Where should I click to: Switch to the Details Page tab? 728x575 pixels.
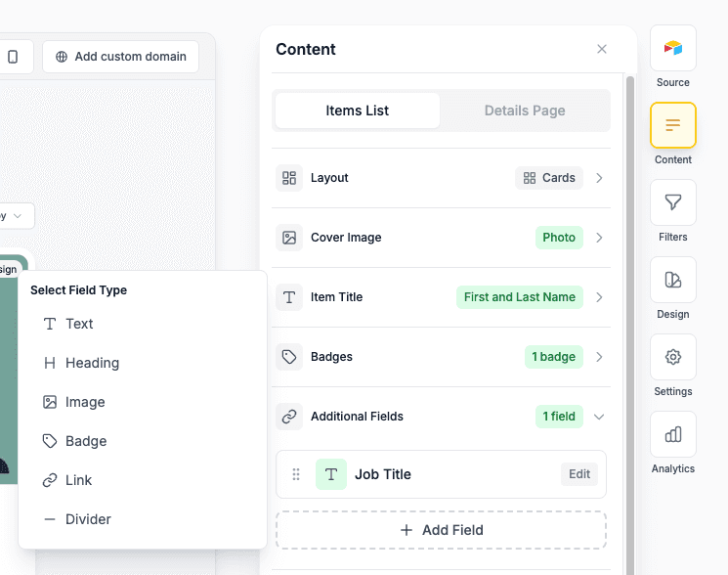(x=525, y=111)
